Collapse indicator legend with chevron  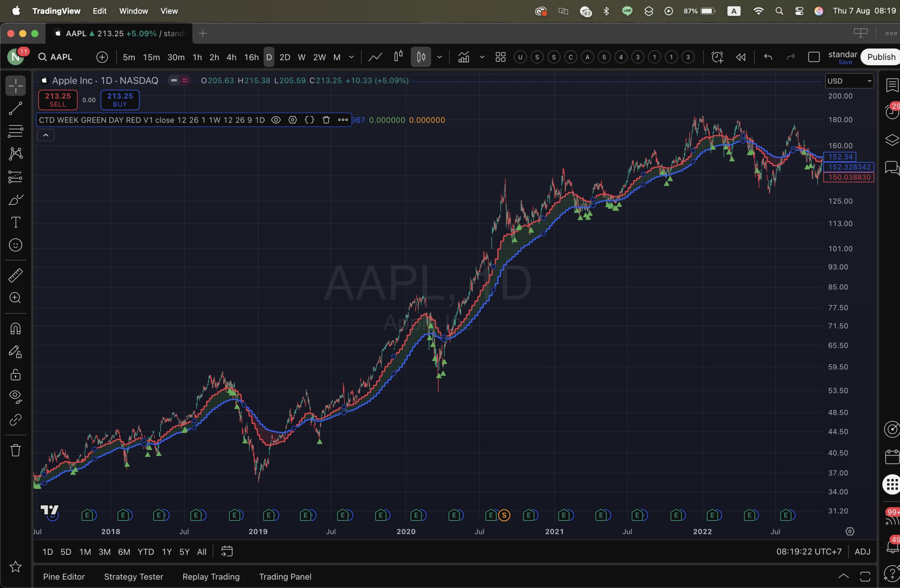(46, 135)
